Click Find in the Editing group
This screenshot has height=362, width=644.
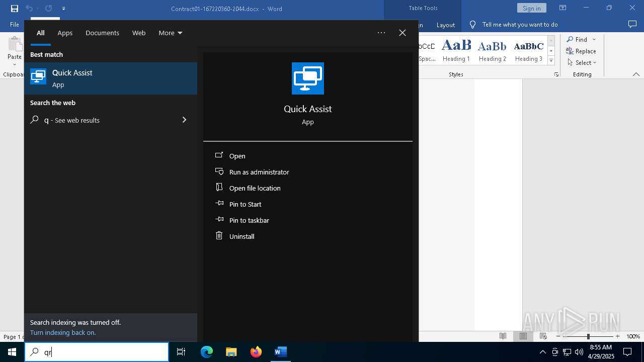[x=577, y=39]
